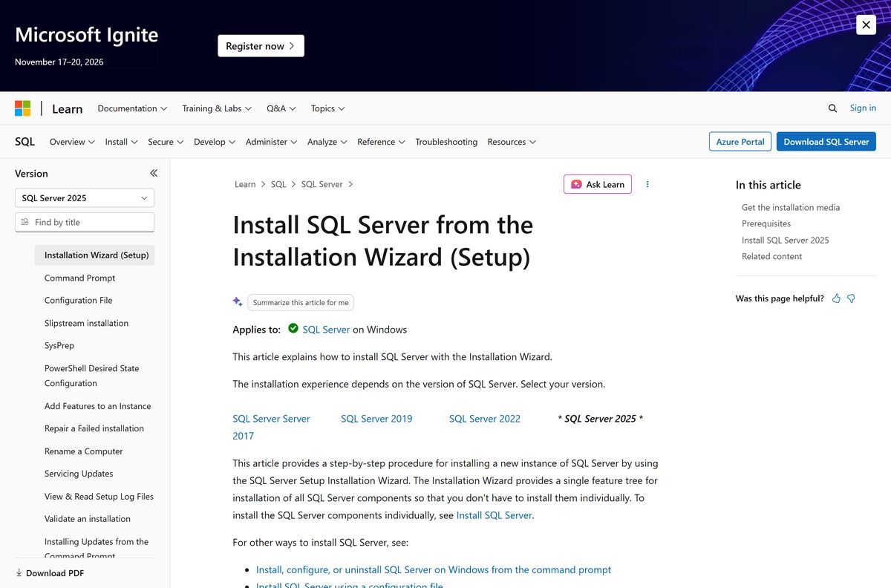Click Sign in
This screenshot has width=891, height=588.
click(863, 108)
